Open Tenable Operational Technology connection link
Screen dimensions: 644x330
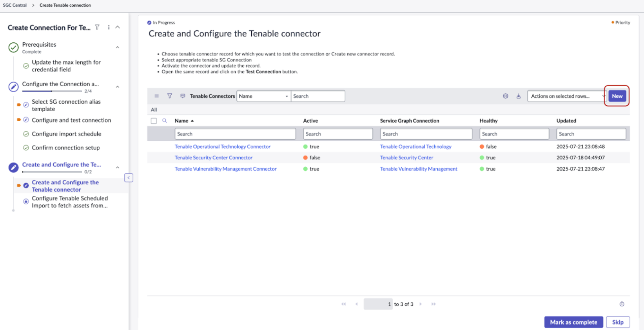(x=416, y=147)
